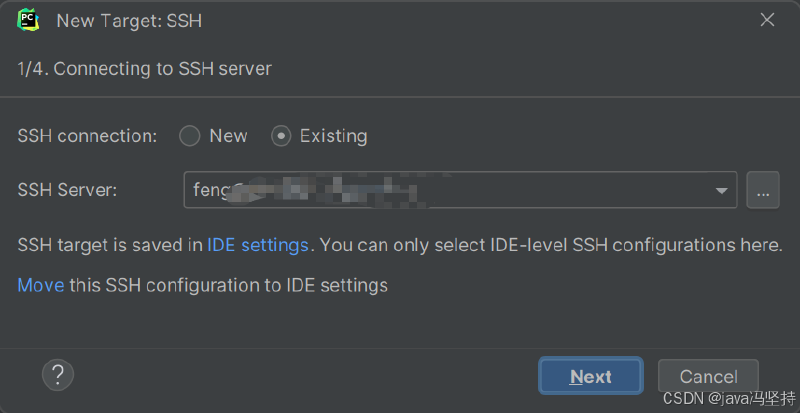Open SSH configurations with the ellipsis button
Viewport: 800px width, 413px height.
(x=763, y=190)
